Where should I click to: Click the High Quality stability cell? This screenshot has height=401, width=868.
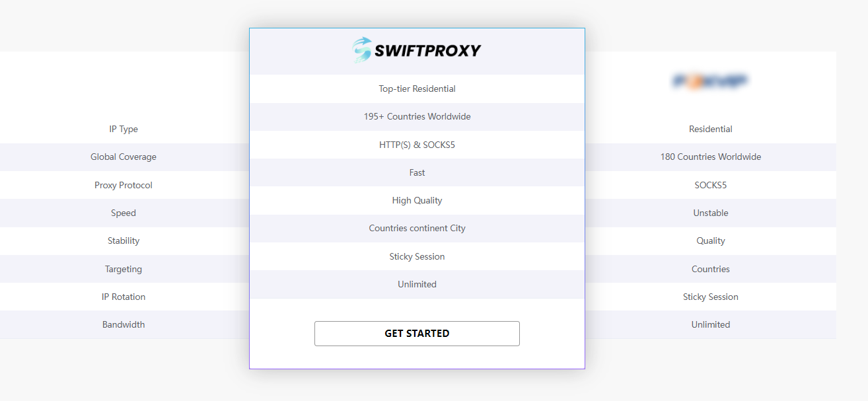click(x=417, y=200)
